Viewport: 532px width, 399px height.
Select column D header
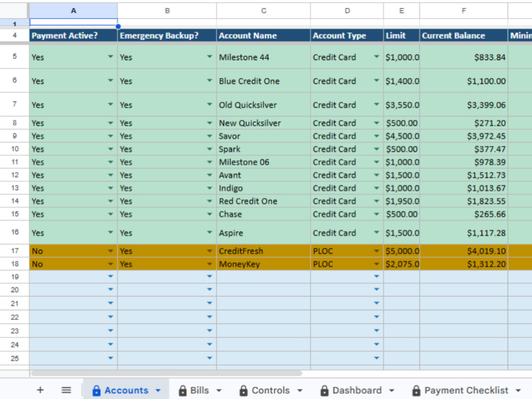point(347,11)
